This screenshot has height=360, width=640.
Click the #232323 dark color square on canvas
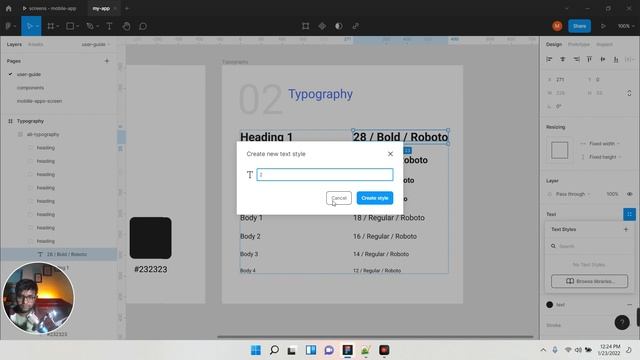tap(151, 238)
